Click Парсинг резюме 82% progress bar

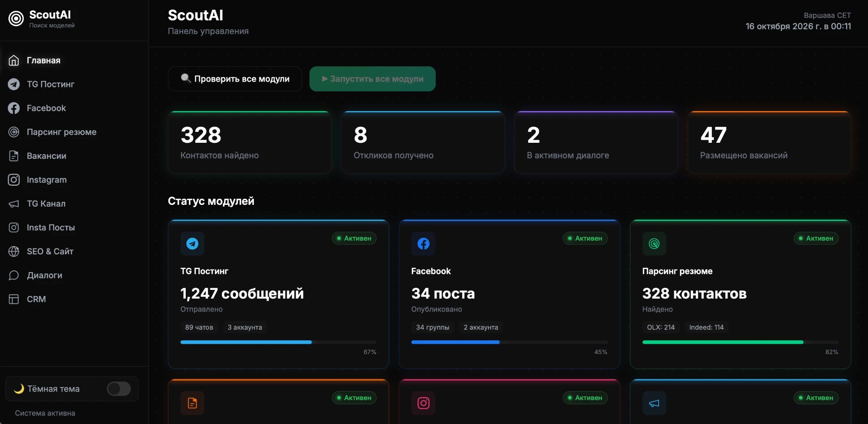click(740, 342)
